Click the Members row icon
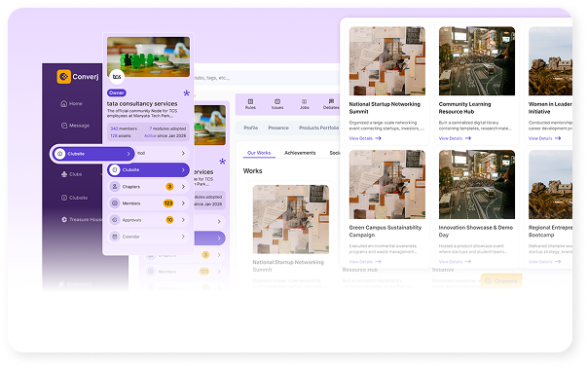 115,202
